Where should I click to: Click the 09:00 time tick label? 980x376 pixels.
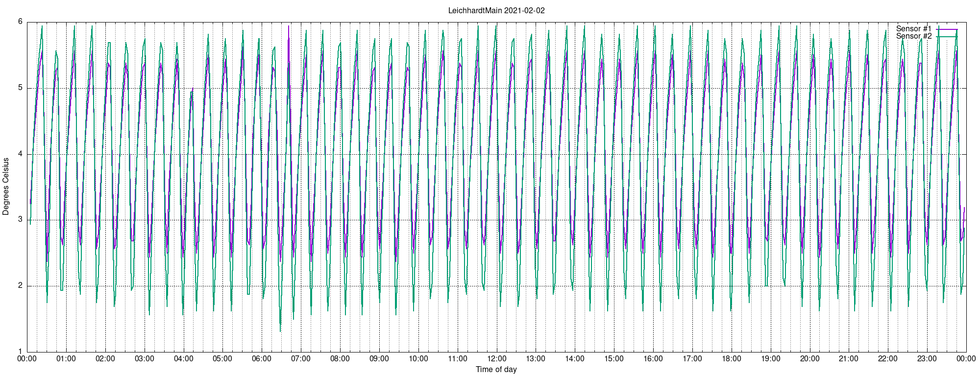[379, 358]
